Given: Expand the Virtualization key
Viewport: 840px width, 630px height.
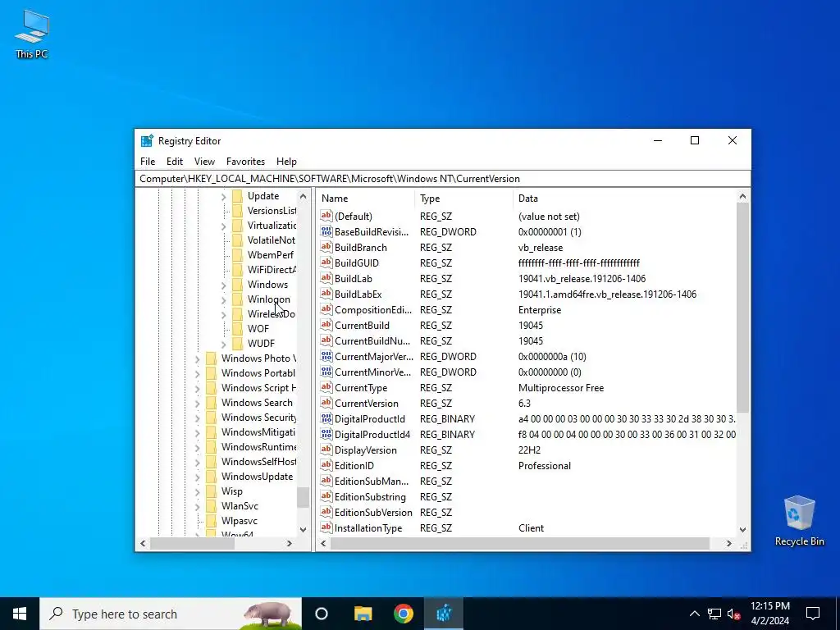Looking at the screenshot, I should 223,226.
